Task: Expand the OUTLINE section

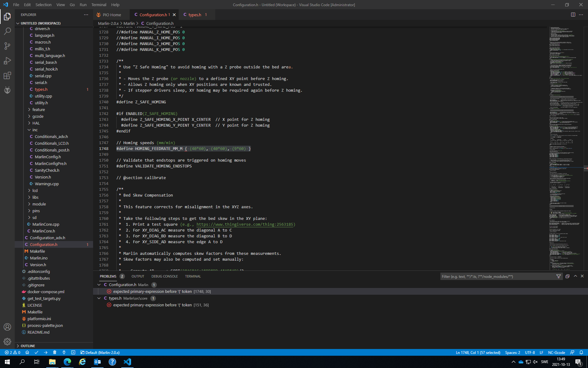Action: coord(28,346)
